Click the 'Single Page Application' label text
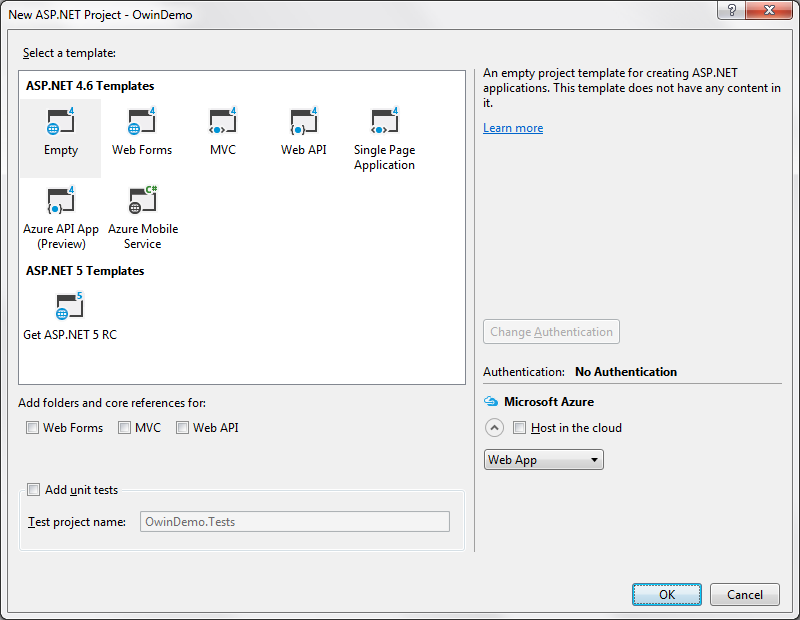Screen dimensions: 800x620 point(385,158)
